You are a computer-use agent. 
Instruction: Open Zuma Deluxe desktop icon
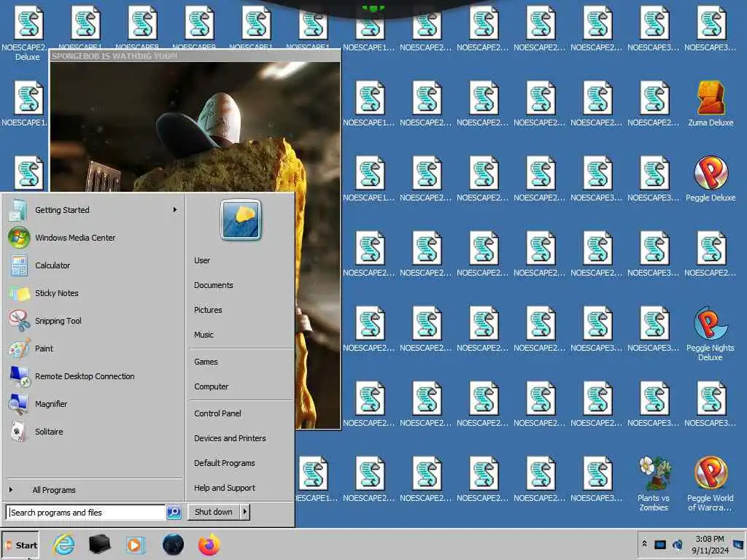711,104
